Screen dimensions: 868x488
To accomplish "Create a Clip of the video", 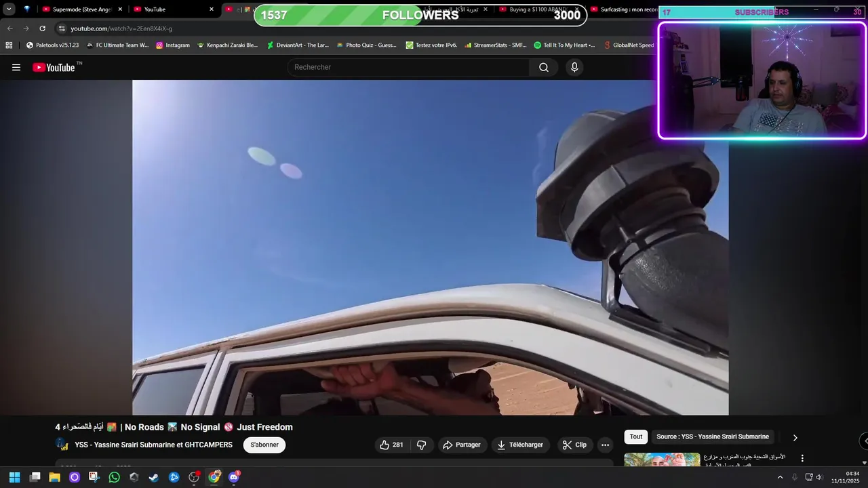I will point(574,445).
